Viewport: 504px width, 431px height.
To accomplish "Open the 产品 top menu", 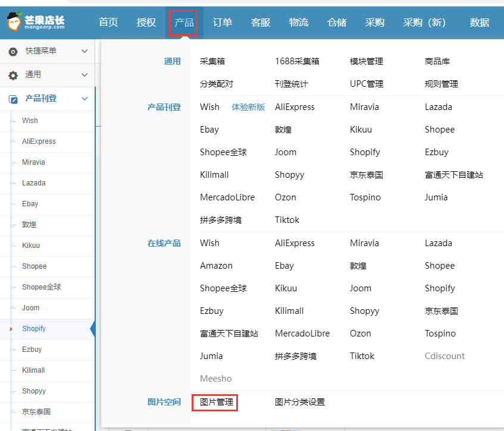I will (184, 22).
